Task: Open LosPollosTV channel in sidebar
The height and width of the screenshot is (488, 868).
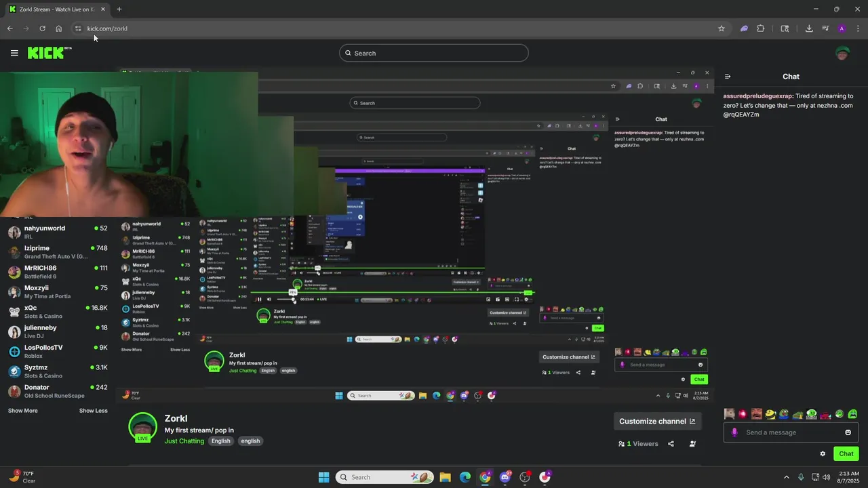Action: point(58,351)
